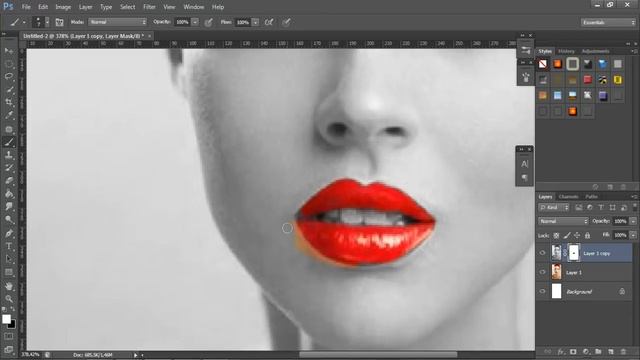The height and width of the screenshot is (360, 640).
Task: Hide the Layer 1 layer
Action: coord(542,272)
